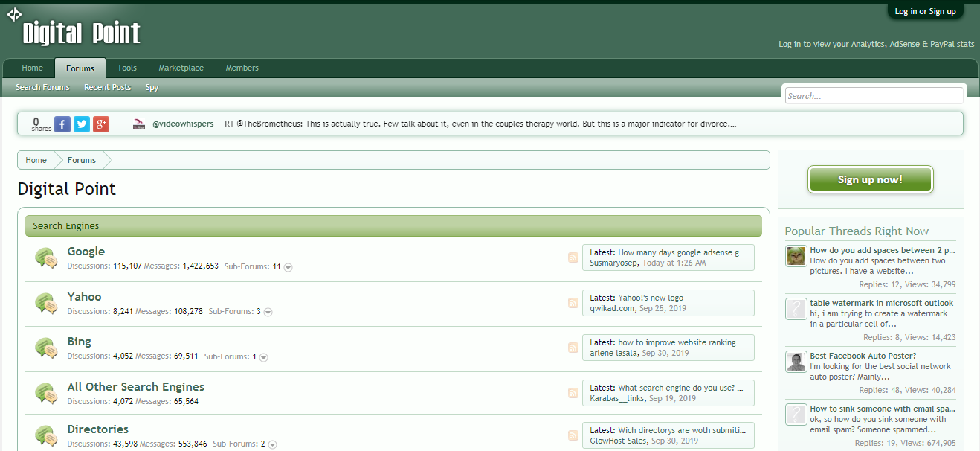The width and height of the screenshot is (980, 451).
Task: Open Karabas__links user profile link
Action: tap(617, 398)
